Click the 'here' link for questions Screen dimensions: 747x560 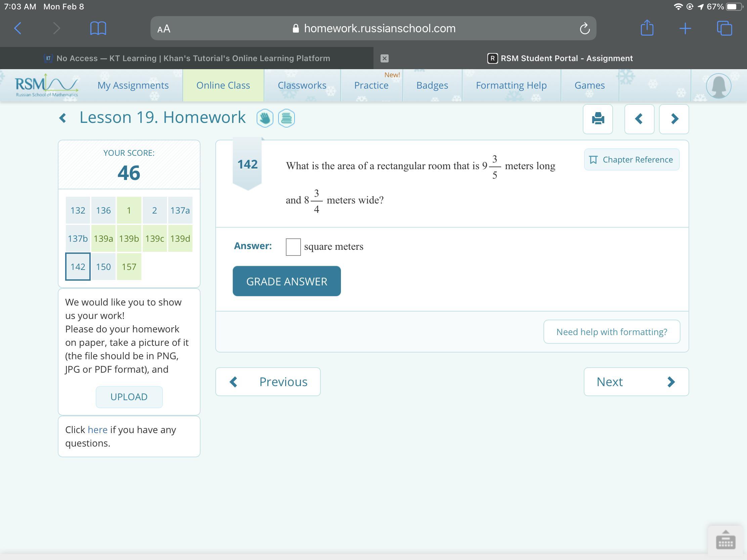pyautogui.click(x=97, y=430)
